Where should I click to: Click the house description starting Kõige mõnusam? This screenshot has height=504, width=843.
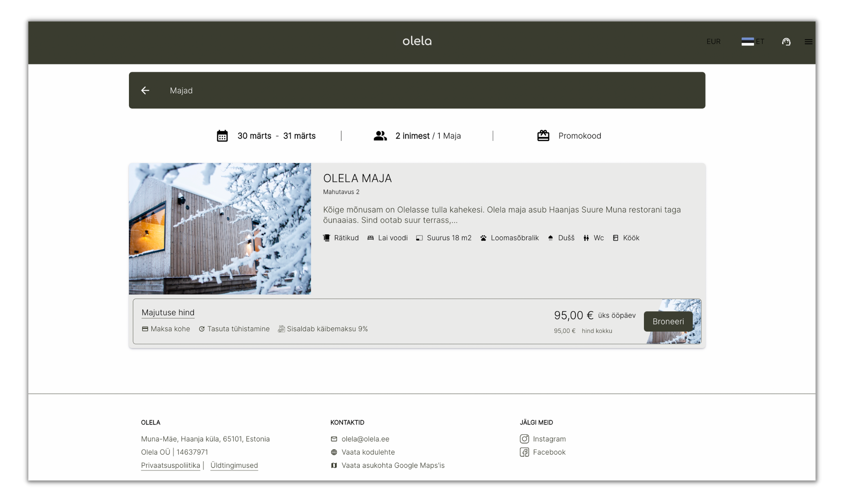(502, 215)
